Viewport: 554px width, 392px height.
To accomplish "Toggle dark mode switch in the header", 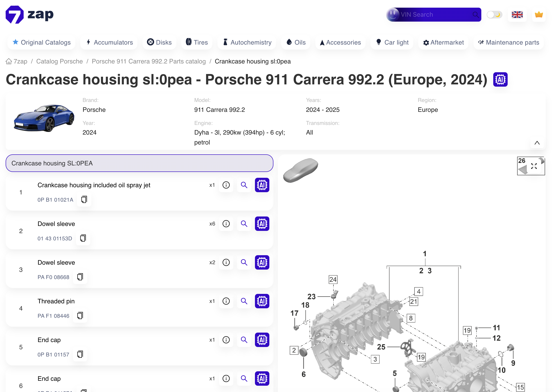I will [494, 14].
